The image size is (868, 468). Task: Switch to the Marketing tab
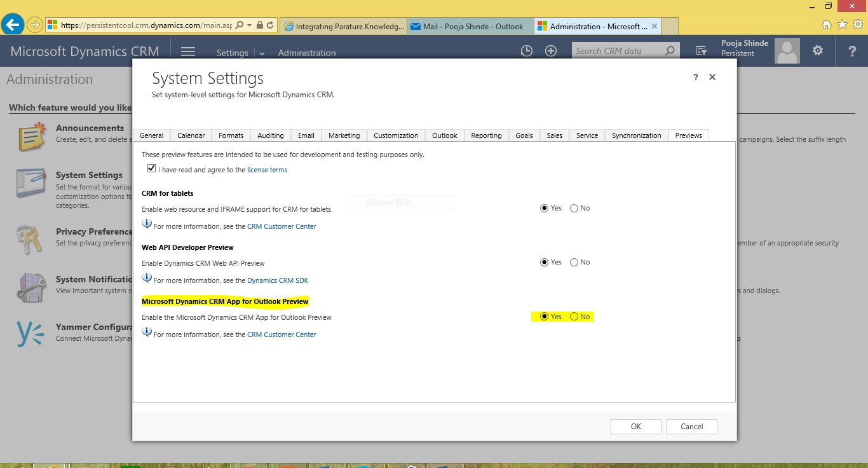(x=344, y=135)
